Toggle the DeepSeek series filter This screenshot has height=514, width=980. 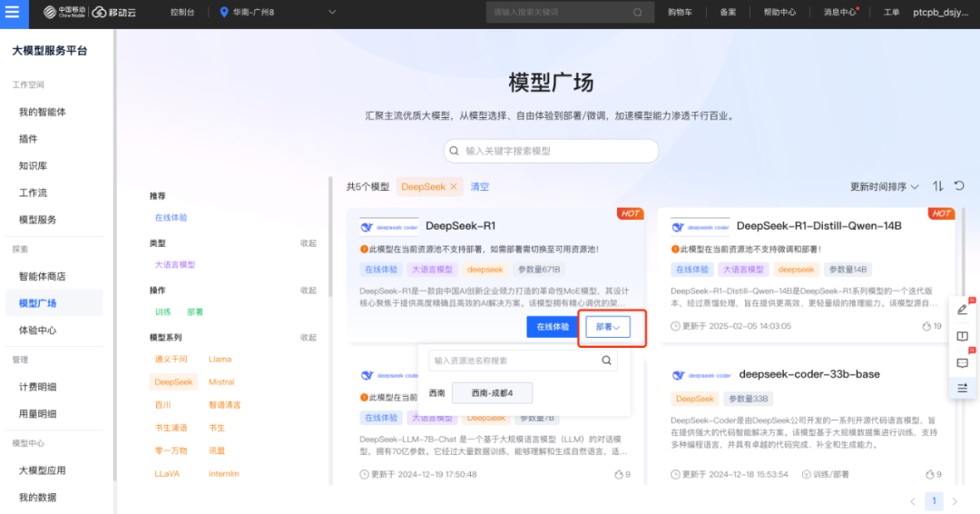(173, 382)
